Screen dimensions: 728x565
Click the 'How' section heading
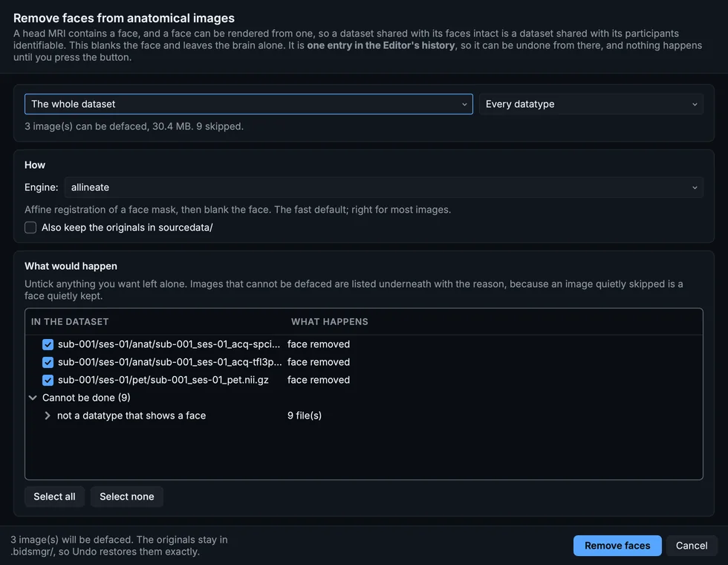point(35,165)
